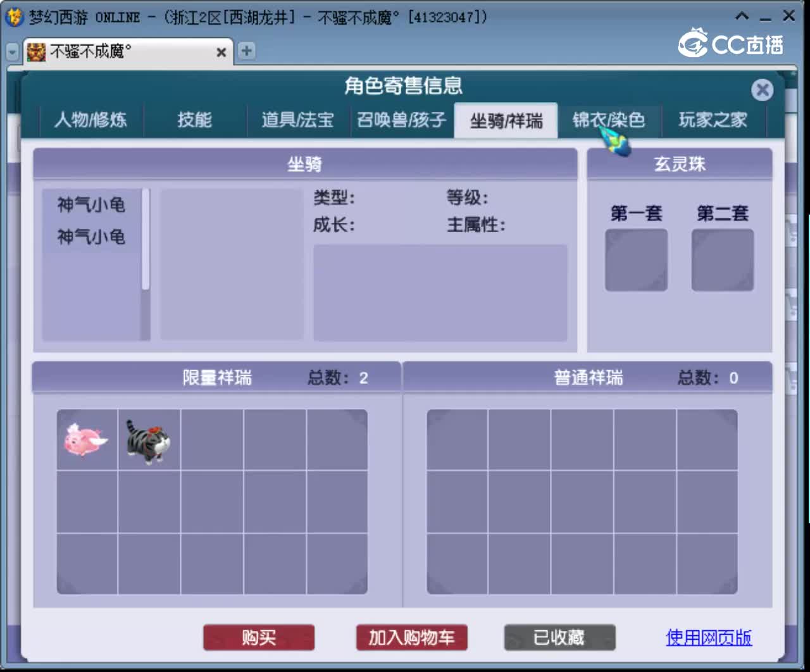This screenshot has width=810, height=672.
Task: Click the 玄灵珠 panel header
Action: point(680,165)
